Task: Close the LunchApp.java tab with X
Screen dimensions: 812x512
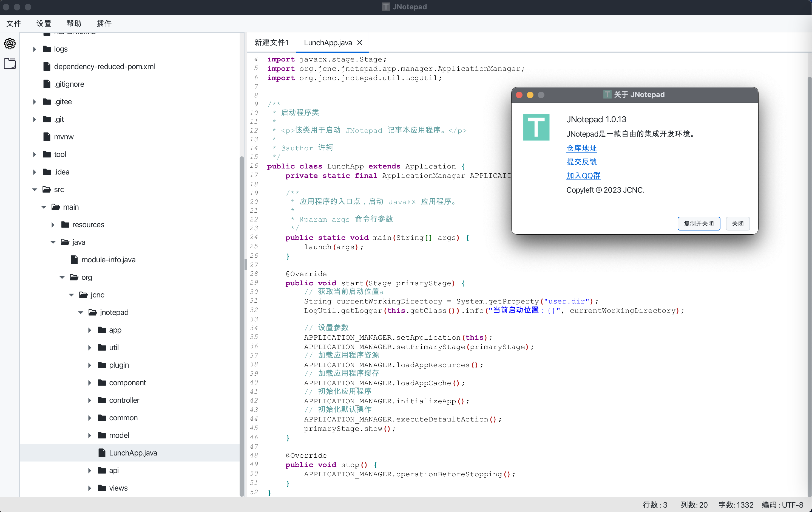Action: [359, 43]
